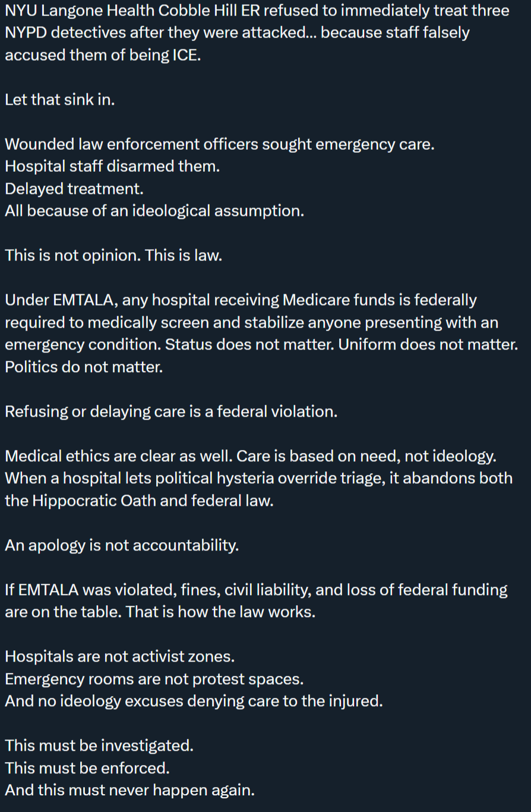
Task: Click the opening paragraph about NYU Langone
Action: click(255, 33)
